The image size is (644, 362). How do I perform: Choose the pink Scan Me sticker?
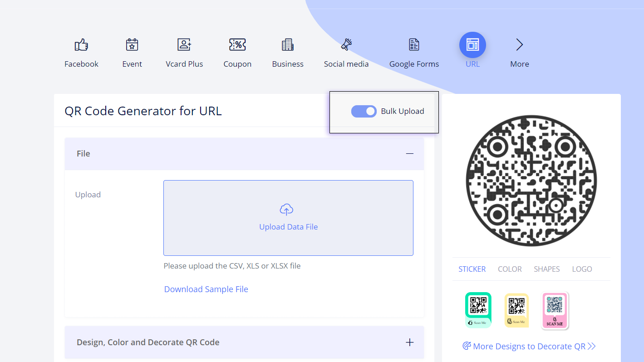coord(555,310)
